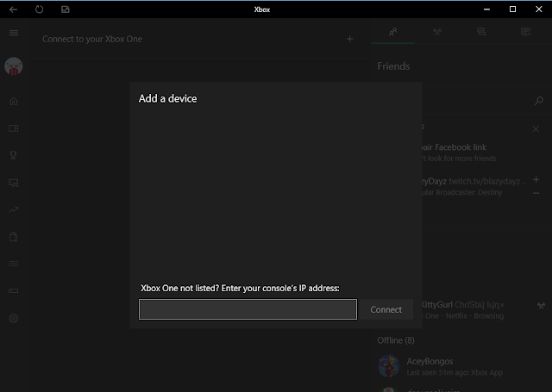Viewport: 552px width, 392px height.
Task: Click the refresh icon in title bar
Action: pyautogui.click(x=39, y=9)
